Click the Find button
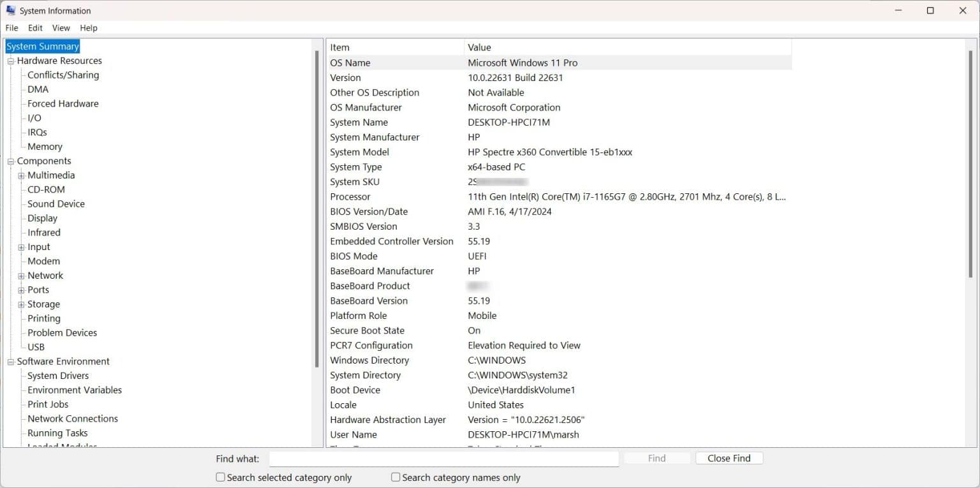The width and height of the screenshot is (980, 488). pyautogui.click(x=657, y=457)
